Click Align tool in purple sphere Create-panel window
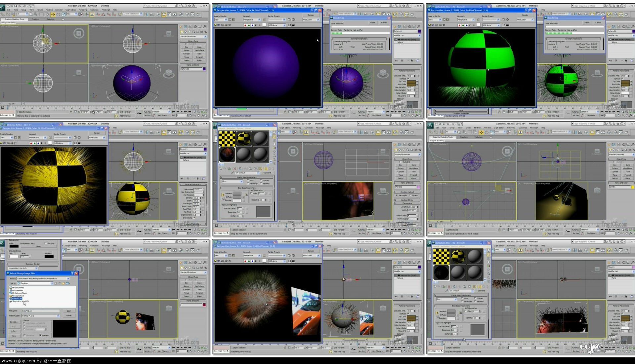 (x=151, y=15)
